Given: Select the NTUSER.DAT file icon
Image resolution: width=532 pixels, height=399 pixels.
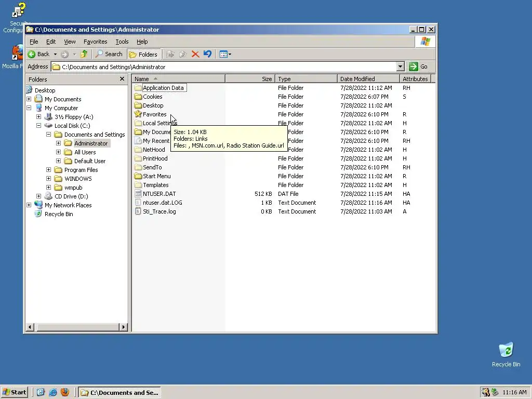Looking at the screenshot, I should click(x=138, y=194).
